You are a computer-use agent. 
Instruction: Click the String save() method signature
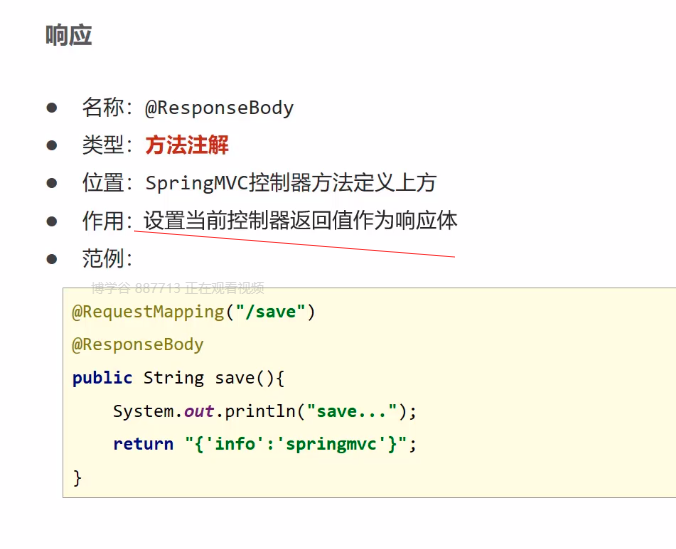[x=214, y=378]
